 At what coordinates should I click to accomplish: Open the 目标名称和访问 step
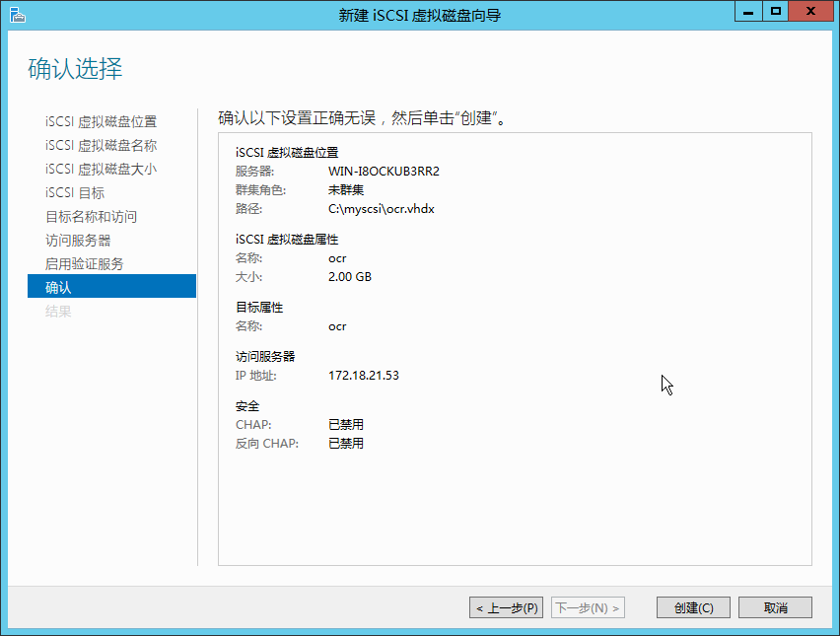click(91, 217)
